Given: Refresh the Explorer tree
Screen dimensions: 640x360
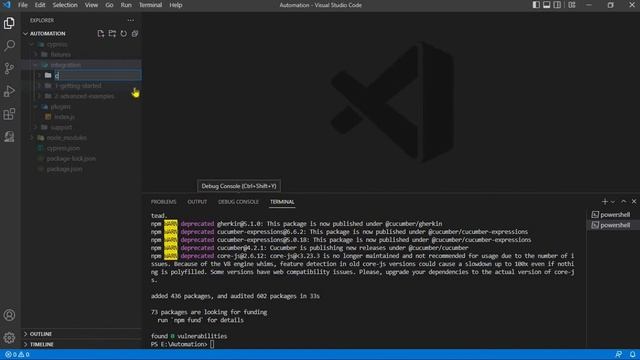Looking at the screenshot, I should pos(124,33).
